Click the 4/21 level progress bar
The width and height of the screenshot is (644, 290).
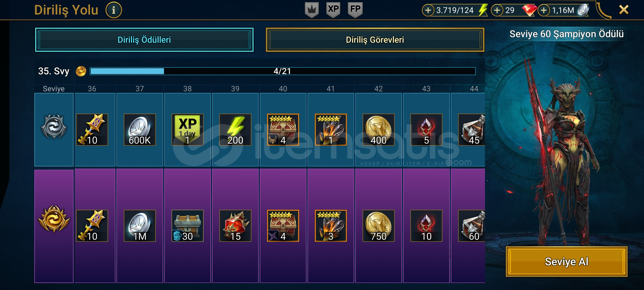tap(283, 71)
